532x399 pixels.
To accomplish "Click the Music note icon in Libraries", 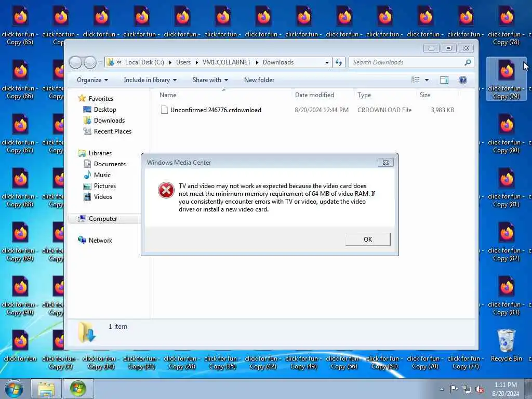I will pos(87,175).
